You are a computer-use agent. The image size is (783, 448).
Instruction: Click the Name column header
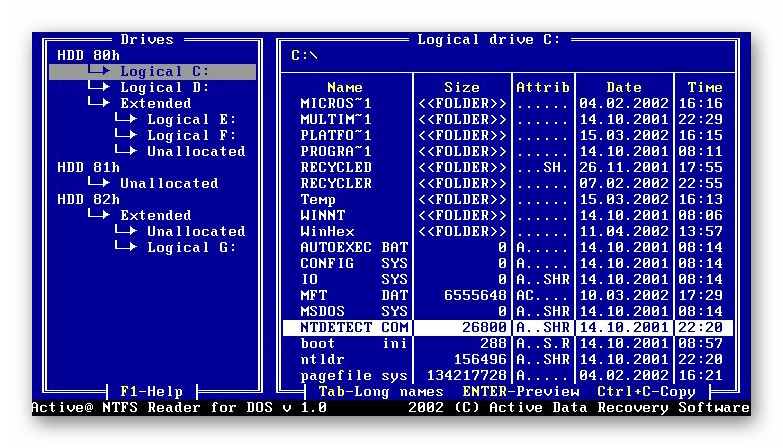click(x=345, y=87)
